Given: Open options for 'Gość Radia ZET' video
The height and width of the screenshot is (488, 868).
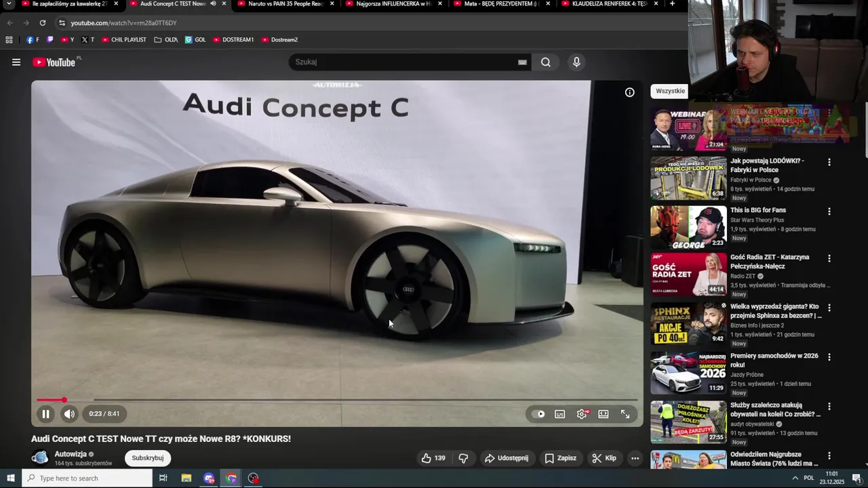Looking at the screenshot, I should point(829,259).
